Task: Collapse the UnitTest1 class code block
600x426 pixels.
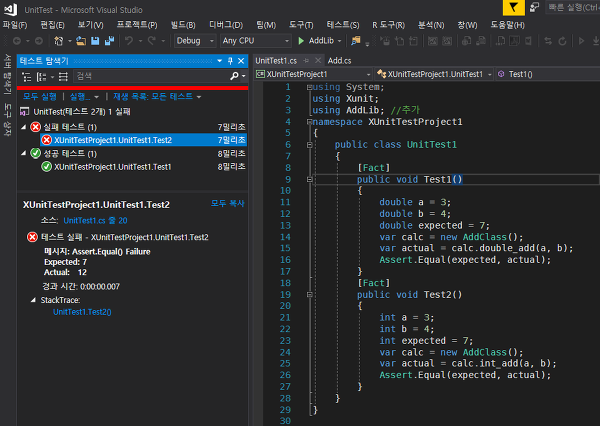Action: coord(310,145)
